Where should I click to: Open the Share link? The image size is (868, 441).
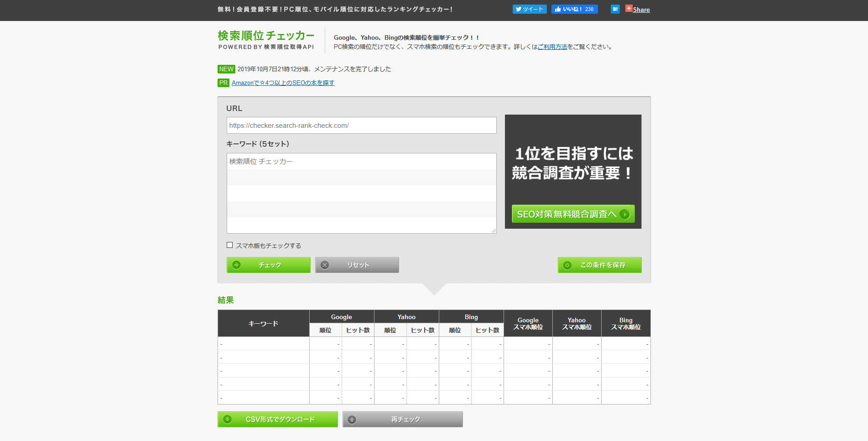click(x=641, y=10)
